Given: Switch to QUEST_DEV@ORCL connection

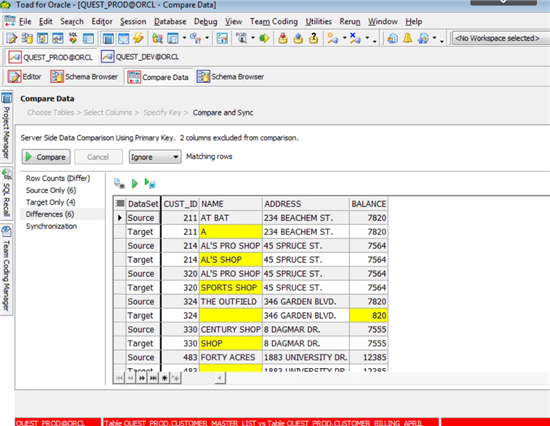Looking at the screenshot, I should click(140, 57).
